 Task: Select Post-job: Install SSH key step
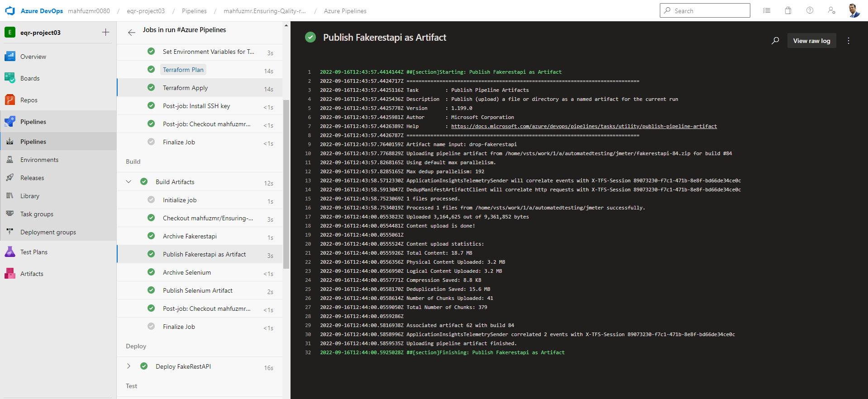(x=200, y=106)
